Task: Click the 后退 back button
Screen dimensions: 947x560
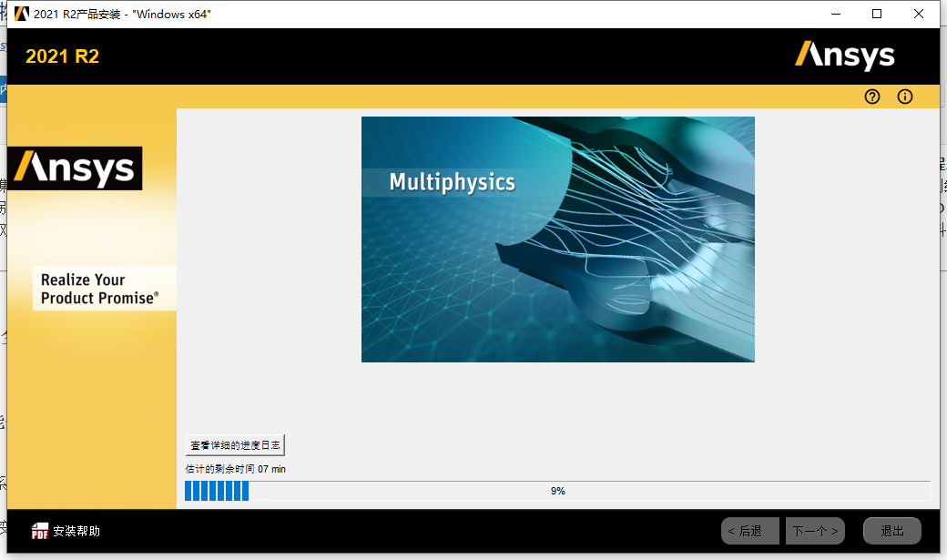Action: [749, 530]
